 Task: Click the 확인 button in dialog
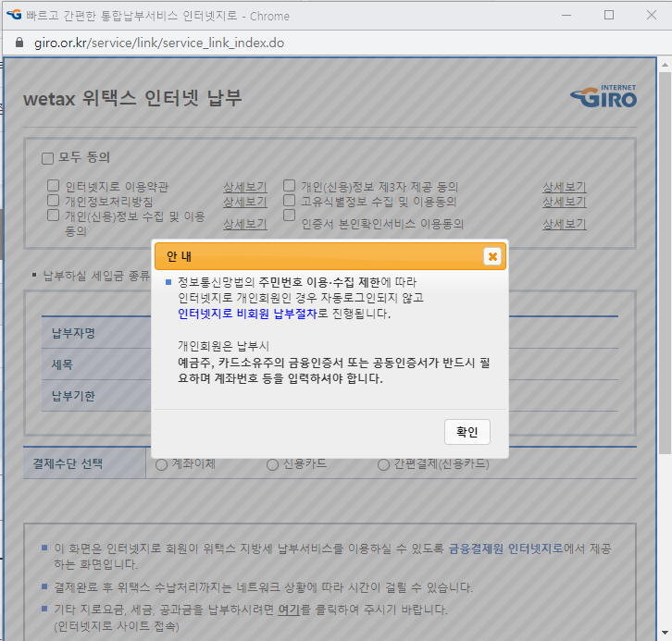(x=467, y=432)
